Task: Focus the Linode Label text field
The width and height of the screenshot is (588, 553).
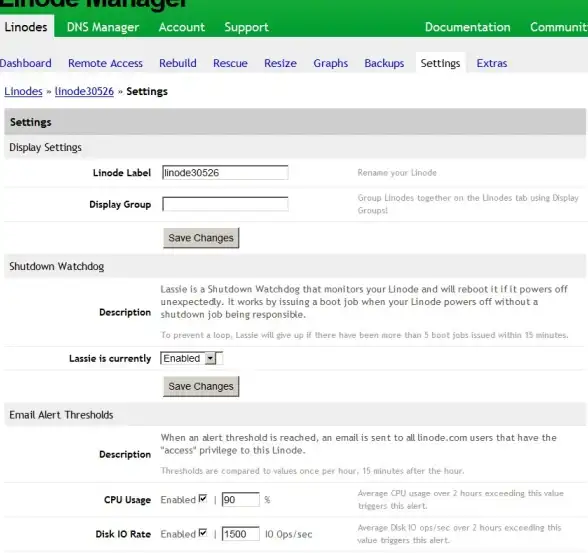Action: [225, 172]
